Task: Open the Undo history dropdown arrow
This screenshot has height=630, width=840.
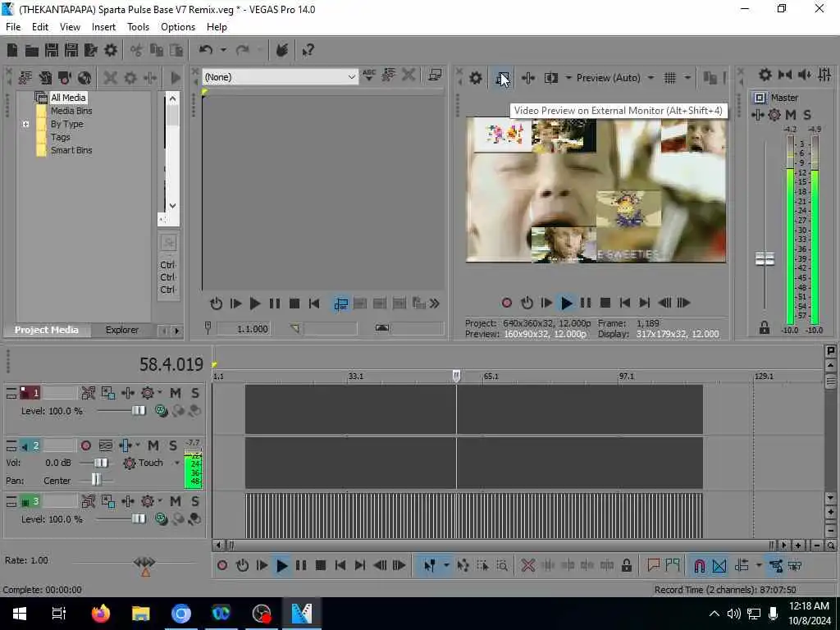Action: (x=223, y=50)
